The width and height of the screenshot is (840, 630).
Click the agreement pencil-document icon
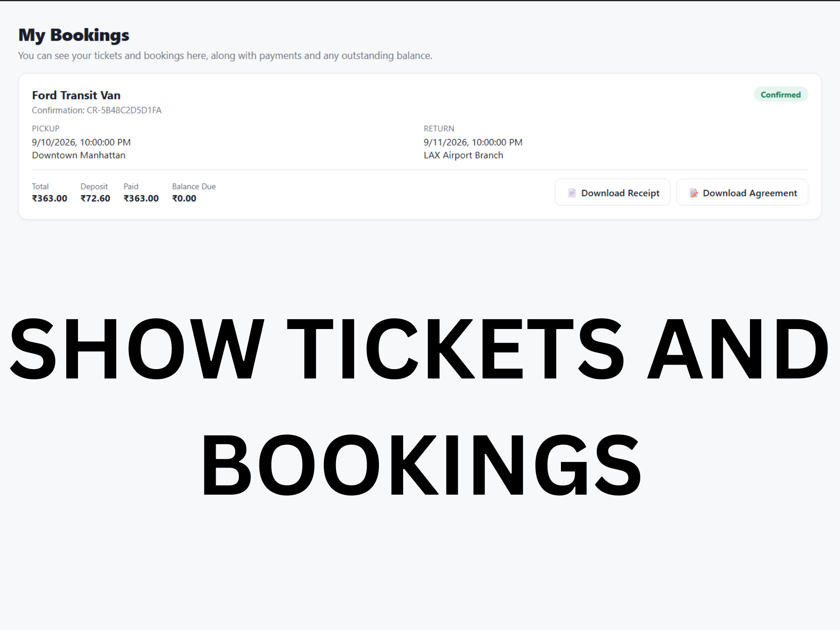(694, 193)
